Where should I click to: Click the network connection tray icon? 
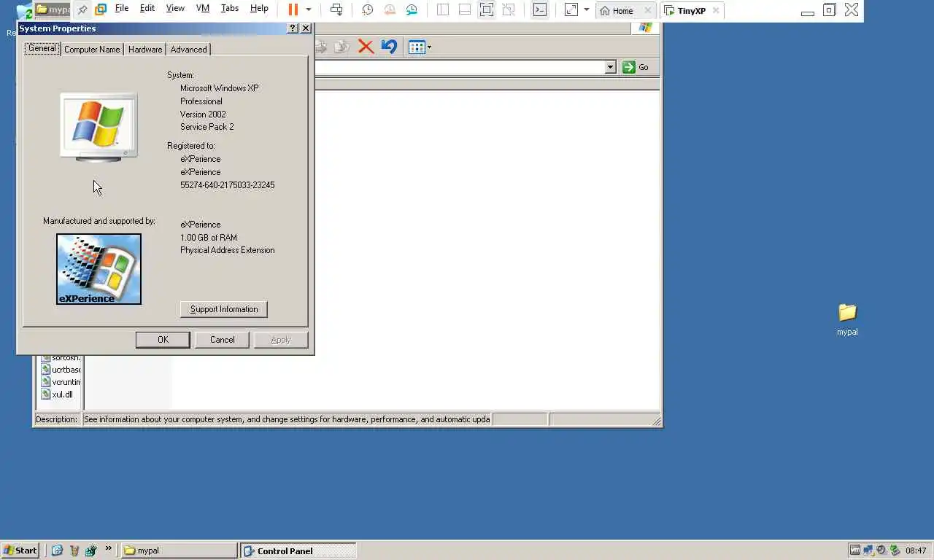[868, 551]
